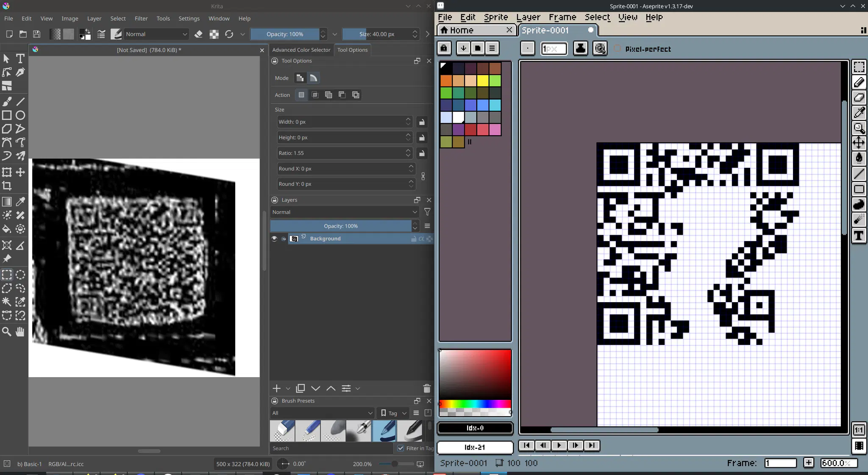The image size is (868, 475).
Task: Open Krita's Settings menu
Action: pyautogui.click(x=189, y=19)
